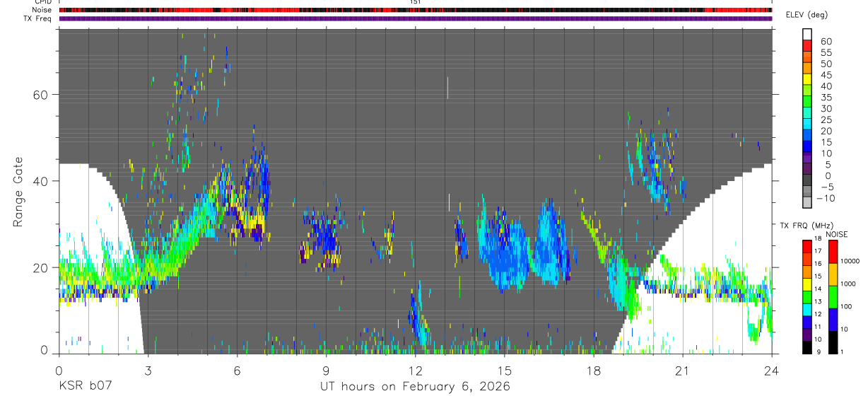Screen dimensions: 868x401
Task: Click the x-axis tick label '0'
Action: (59, 371)
